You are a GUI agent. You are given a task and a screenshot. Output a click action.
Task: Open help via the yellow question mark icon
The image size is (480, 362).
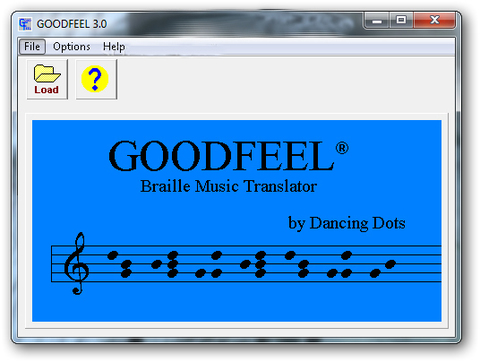96,79
